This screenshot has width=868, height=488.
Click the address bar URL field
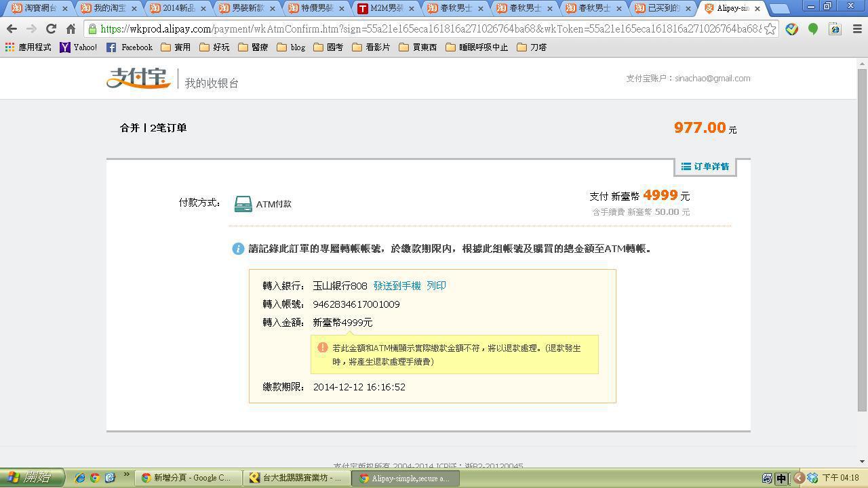tap(427, 29)
